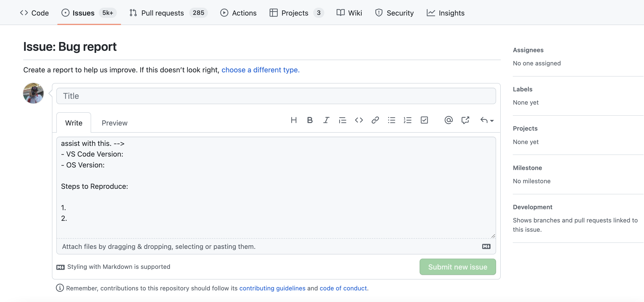Image resolution: width=644 pixels, height=302 pixels.
Task: Expand the Labels sidebar section
Action: tap(523, 89)
